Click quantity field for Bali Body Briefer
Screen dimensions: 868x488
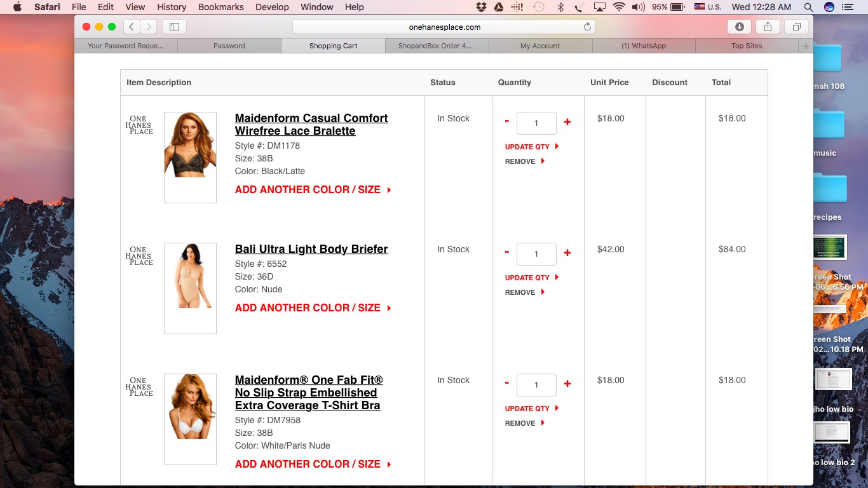(536, 254)
